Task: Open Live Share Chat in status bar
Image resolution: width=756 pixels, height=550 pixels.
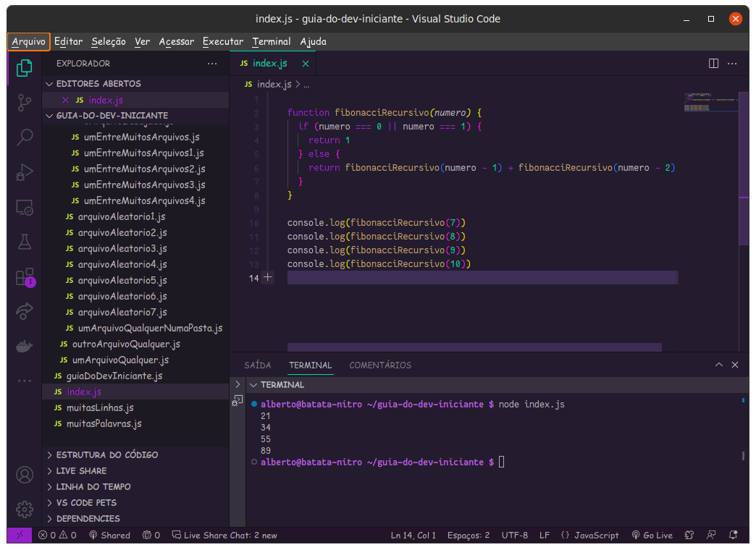Action: point(224,536)
